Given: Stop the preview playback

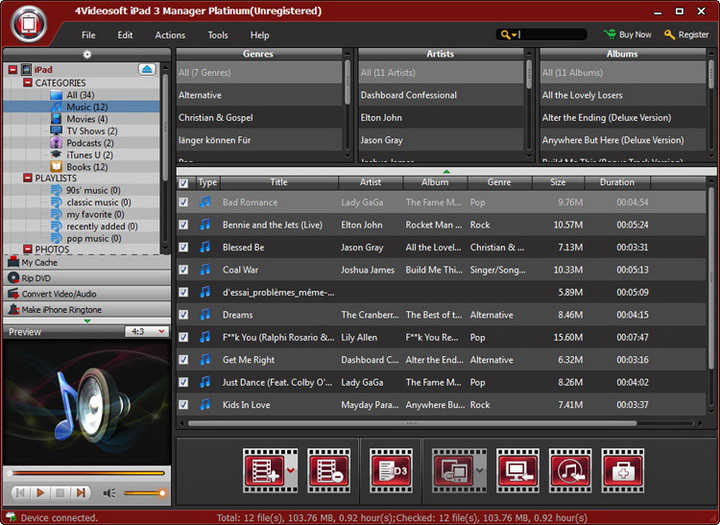Looking at the screenshot, I should [x=60, y=493].
